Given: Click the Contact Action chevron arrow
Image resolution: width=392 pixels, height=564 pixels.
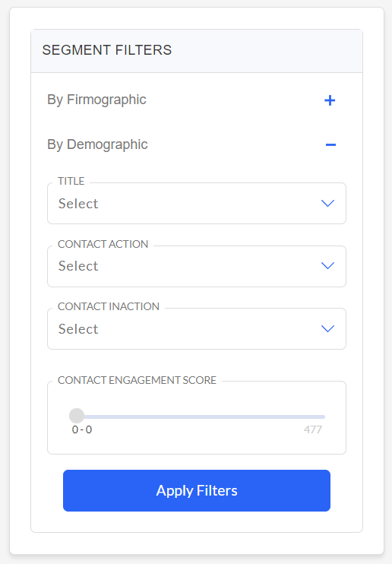Looking at the screenshot, I should click(x=327, y=266).
